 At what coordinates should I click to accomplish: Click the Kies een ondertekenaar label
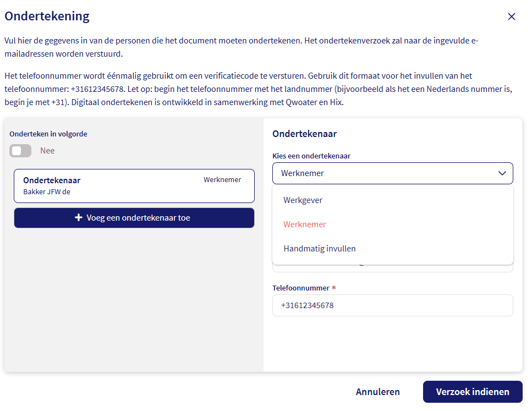311,156
